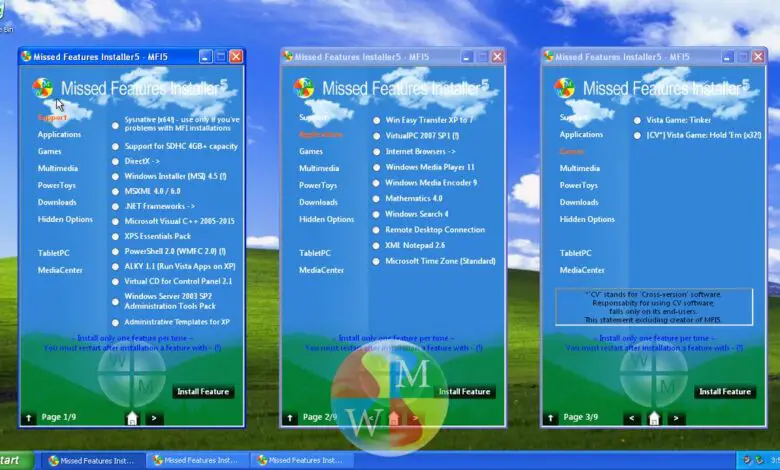Viewport: 780px width, 470px height.
Task: Select XML Notepad 2.6 radio button
Action: coord(377,246)
